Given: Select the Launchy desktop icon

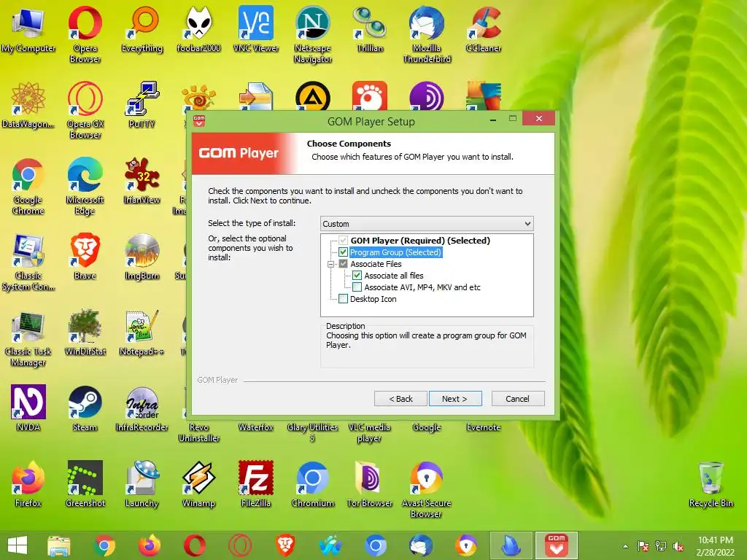Looking at the screenshot, I should point(142,484).
